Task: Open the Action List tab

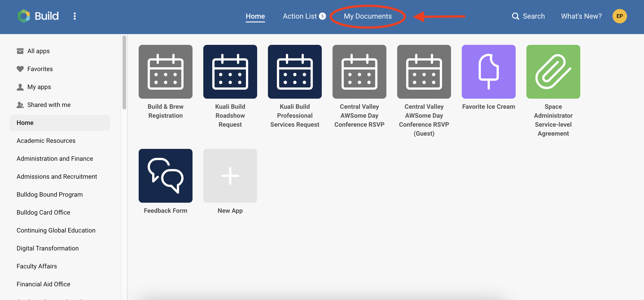Action: point(300,16)
